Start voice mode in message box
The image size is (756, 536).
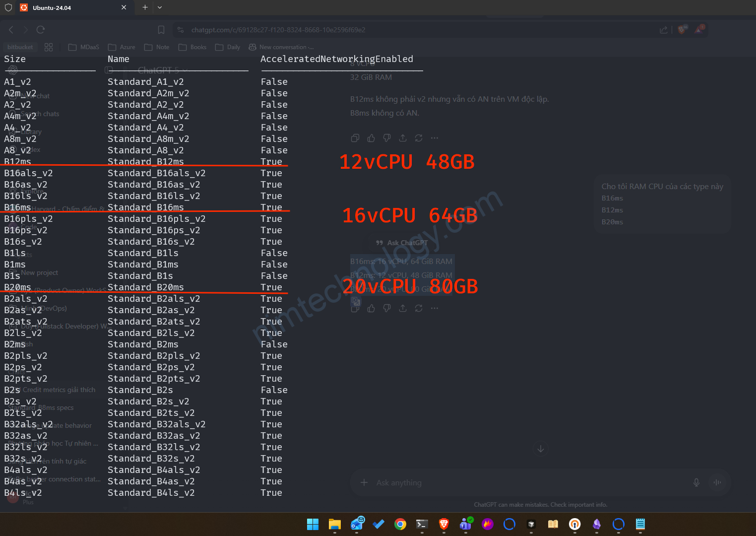coord(717,482)
